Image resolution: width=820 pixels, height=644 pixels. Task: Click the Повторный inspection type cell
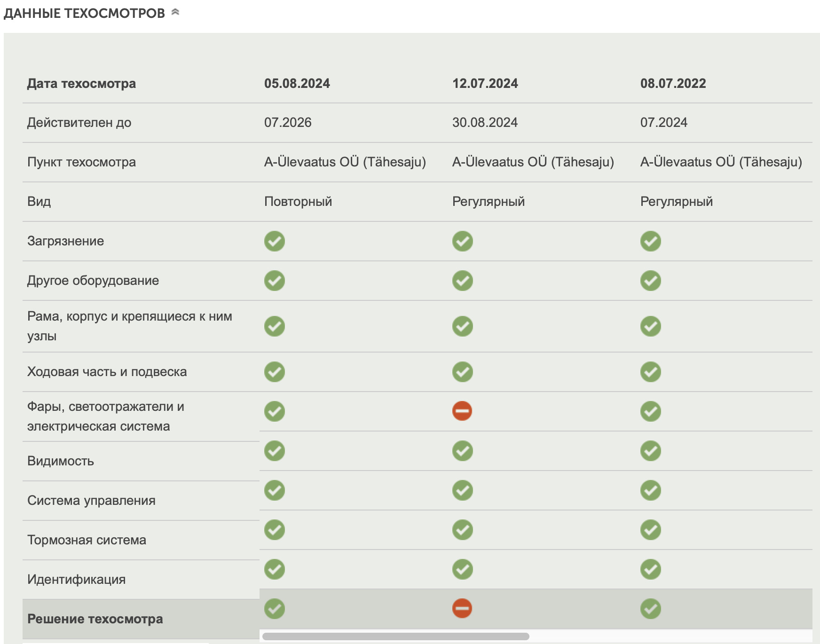pos(298,202)
